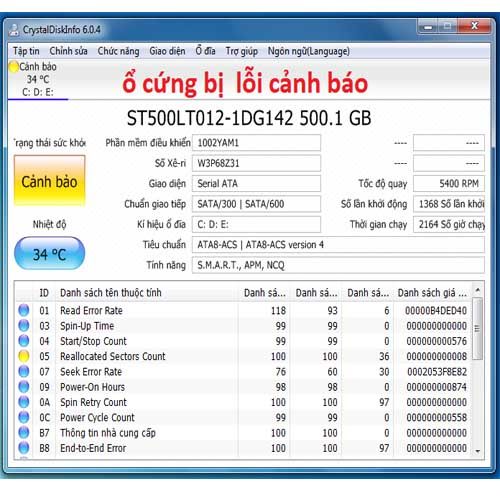
Task: Open the Giao diện menu
Action: 167,51
